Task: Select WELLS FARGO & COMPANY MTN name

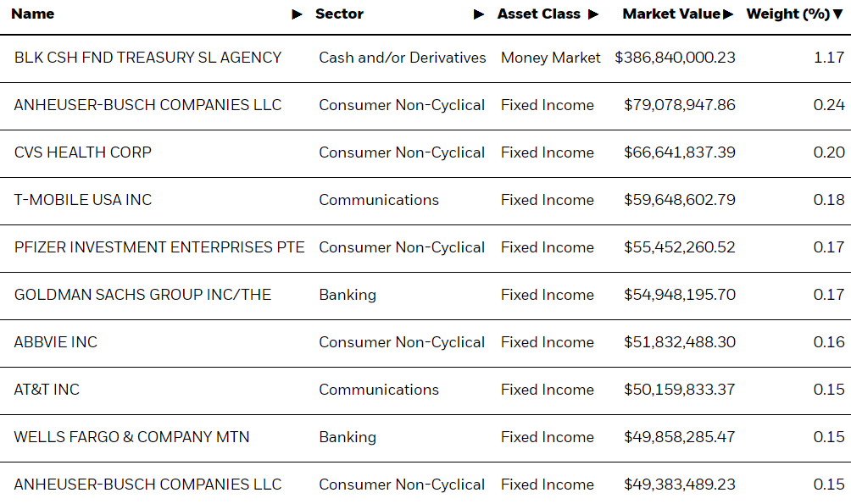Action: click(132, 437)
